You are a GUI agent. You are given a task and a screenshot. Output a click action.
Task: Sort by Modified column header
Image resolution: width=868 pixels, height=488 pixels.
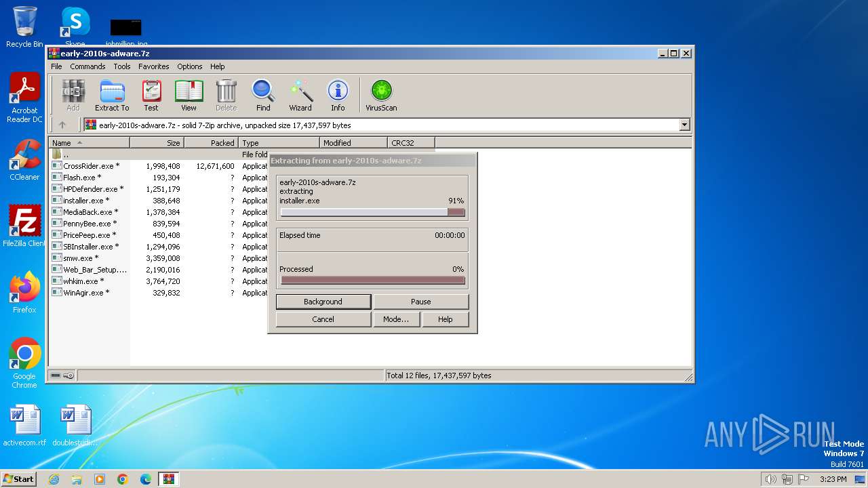click(x=353, y=142)
